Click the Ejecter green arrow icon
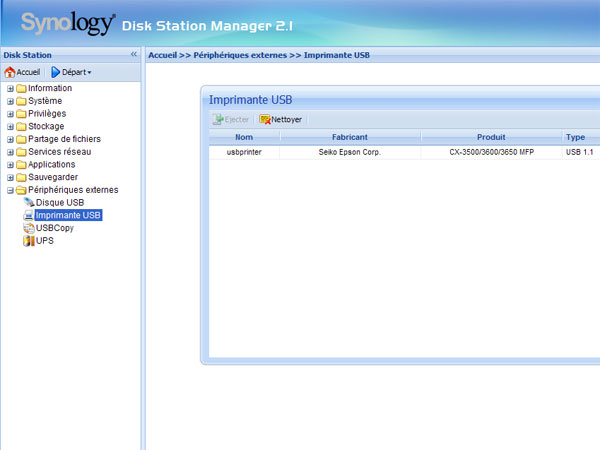The image size is (600, 450). pos(218,119)
